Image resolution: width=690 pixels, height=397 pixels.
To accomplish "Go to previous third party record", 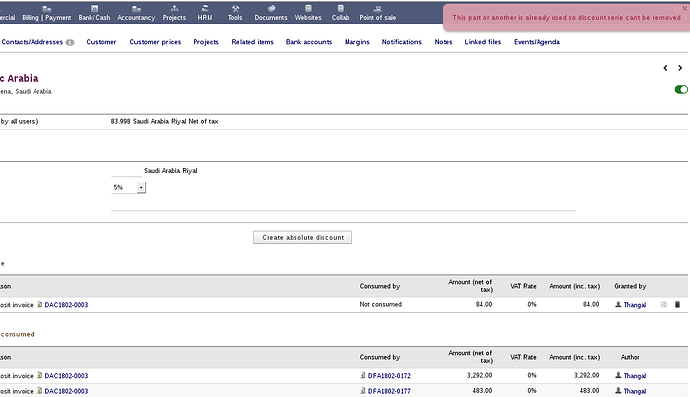I will pos(665,68).
